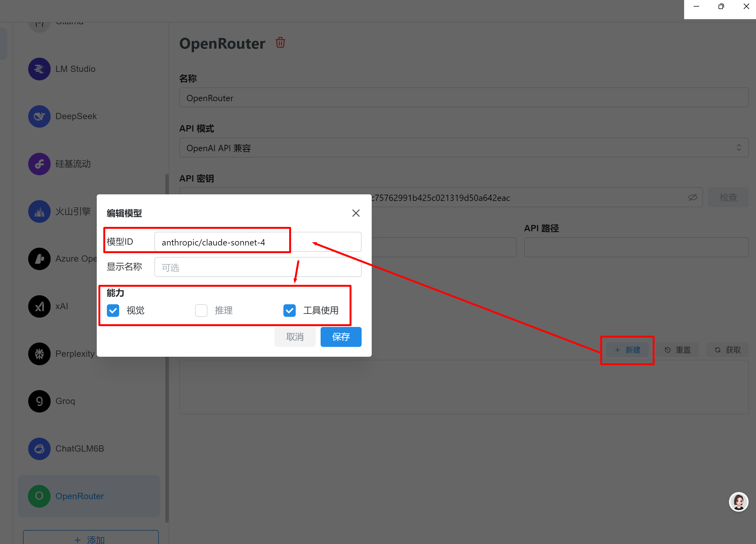Click the 新建 model button
Image resolution: width=756 pixels, height=544 pixels.
click(x=627, y=350)
